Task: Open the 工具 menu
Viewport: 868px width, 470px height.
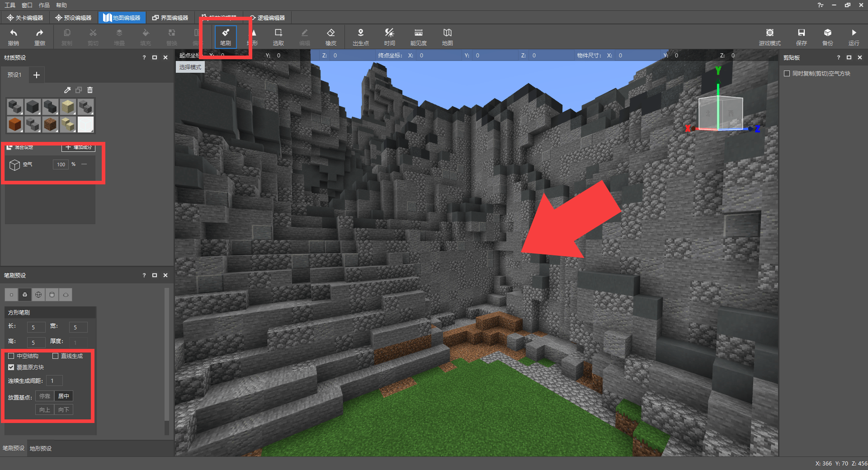Action: tap(10, 5)
